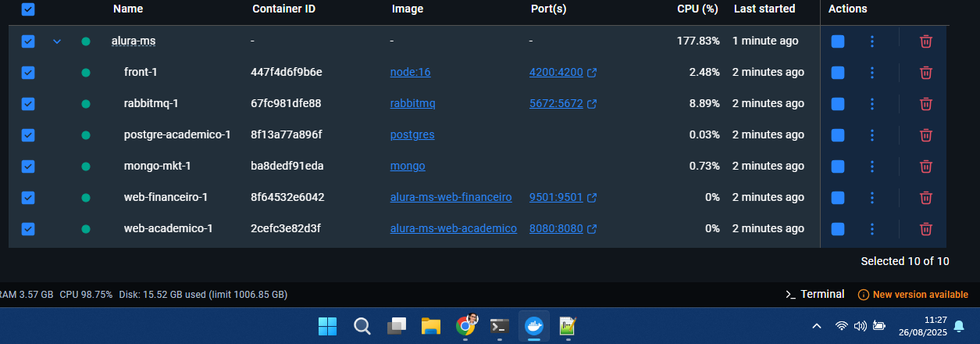Stop the web-financeiro-1 container
Screen dimensions: 980x344
click(838, 198)
